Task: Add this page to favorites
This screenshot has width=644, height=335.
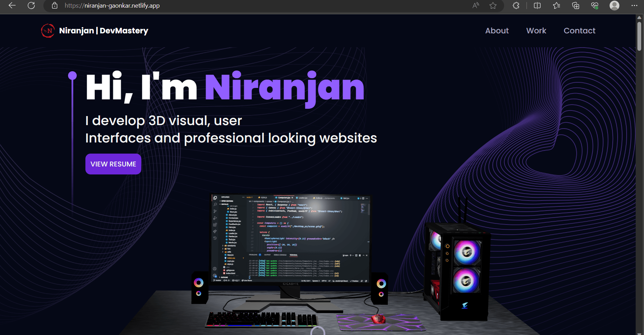Action: 493,6
